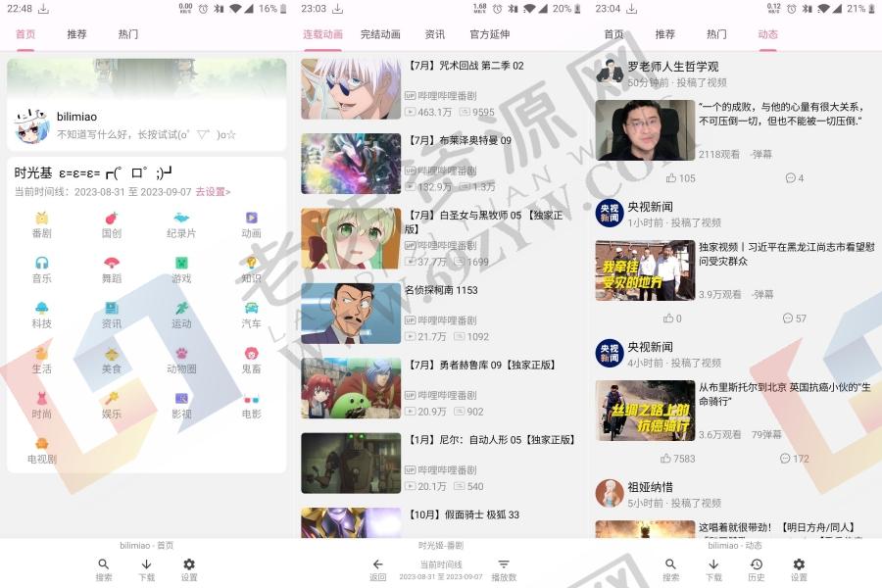Image resolution: width=882 pixels, height=588 pixels.
Task: Open the bilimiao profile avatar
Action: (30, 124)
